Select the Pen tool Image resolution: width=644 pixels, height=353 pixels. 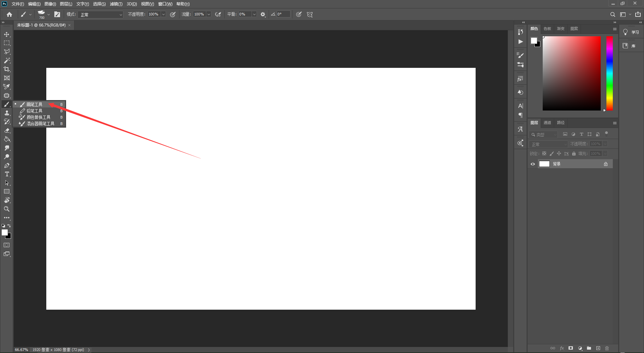(x=7, y=165)
